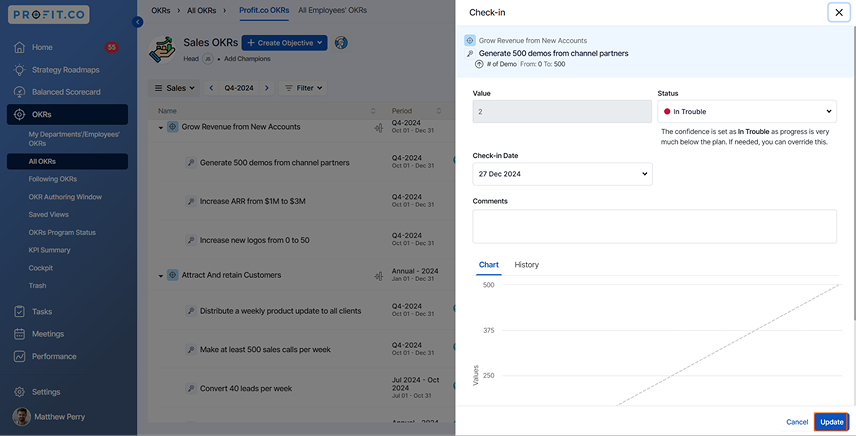Click All OKRs breadcrumb link

point(201,10)
